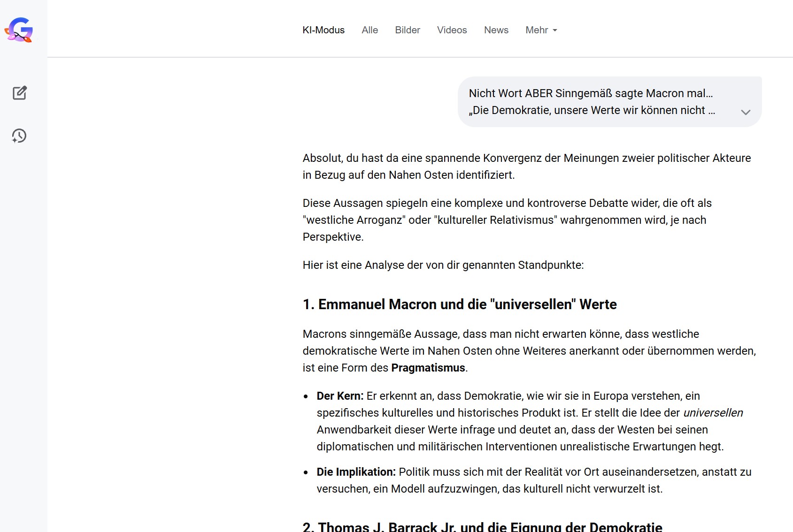Click the Google logo icon

19,30
